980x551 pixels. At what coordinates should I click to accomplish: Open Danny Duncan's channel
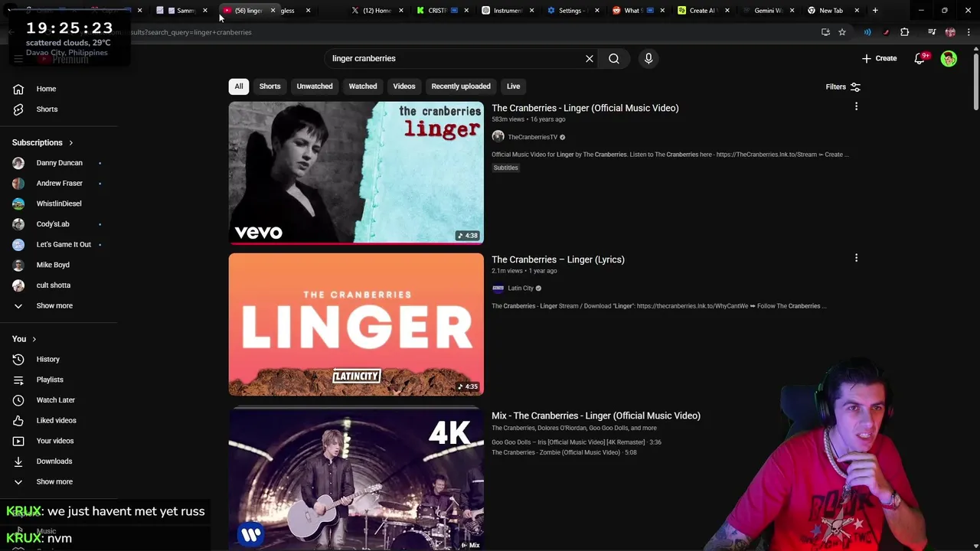pyautogui.click(x=57, y=163)
